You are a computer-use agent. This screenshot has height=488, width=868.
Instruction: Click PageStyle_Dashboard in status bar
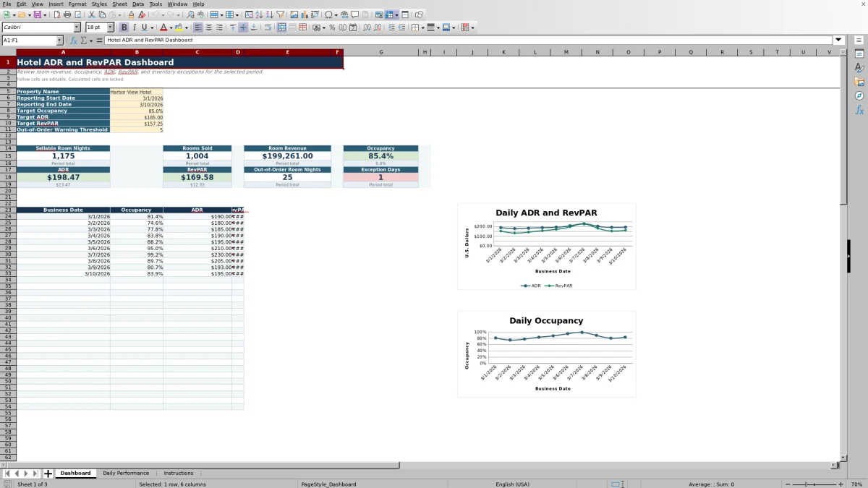pyautogui.click(x=328, y=484)
